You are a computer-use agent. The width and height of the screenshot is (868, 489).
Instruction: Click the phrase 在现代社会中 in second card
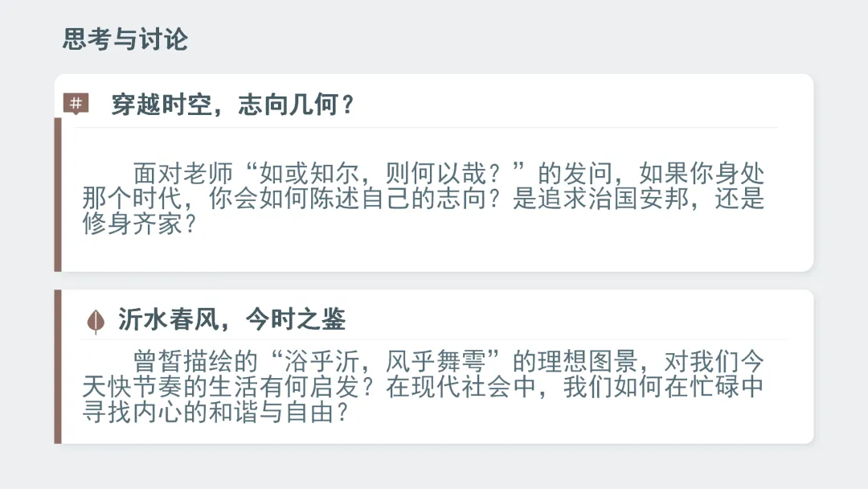[461, 387]
